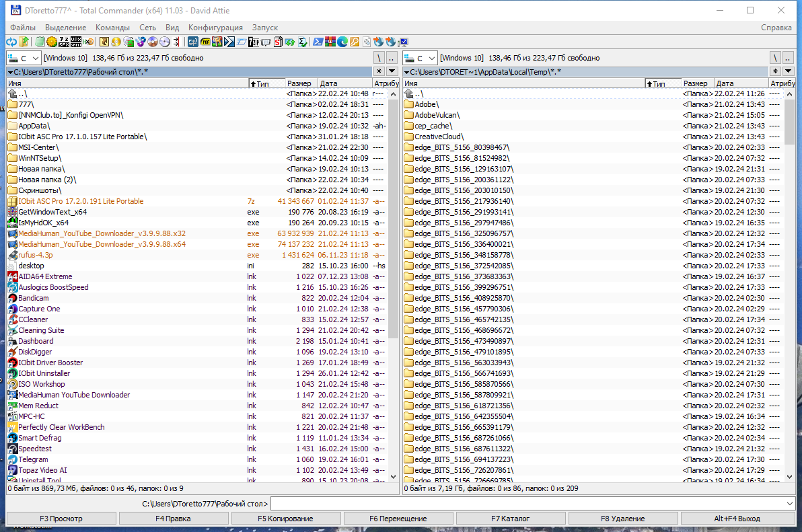Click the F8 Удаление button
802x532 pixels.
click(x=622, y=518)
